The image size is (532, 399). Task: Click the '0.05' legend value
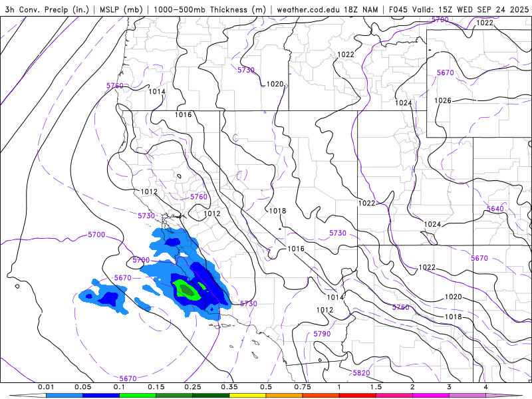pos(82,387)
